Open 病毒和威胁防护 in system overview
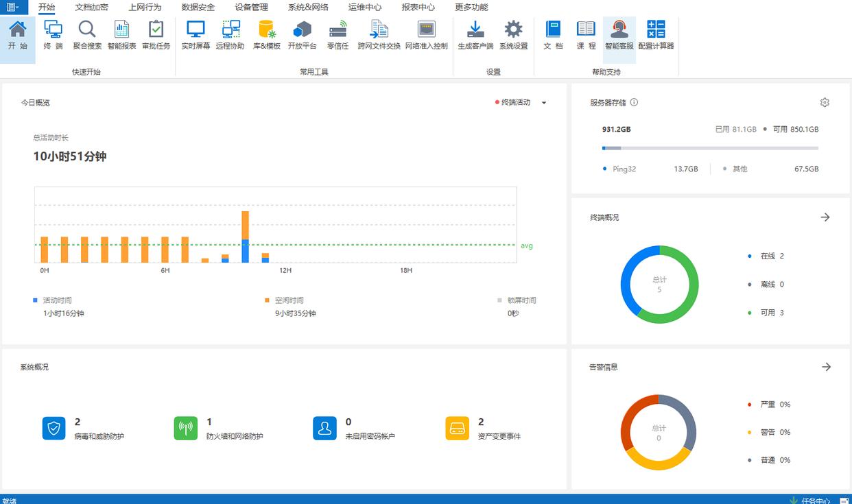This screenshot has width=852, height=504. click(54, 429)
